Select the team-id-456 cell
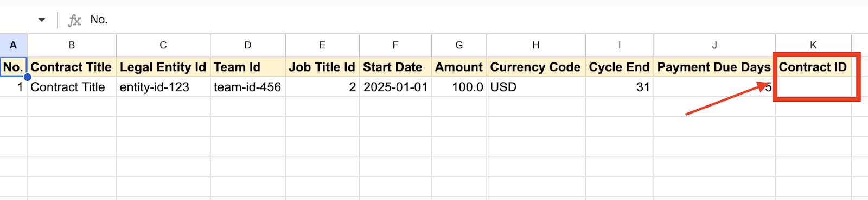The width and height of the screenshot is (868, 200). 248,87
